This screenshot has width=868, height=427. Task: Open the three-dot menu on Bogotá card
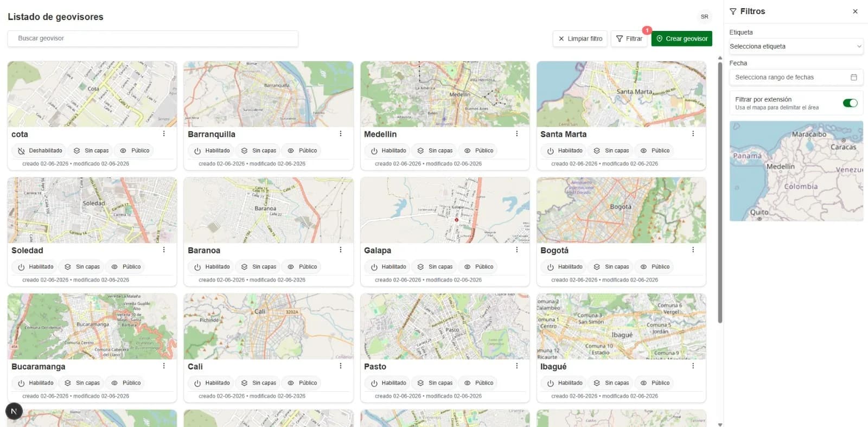click(693, 250)
